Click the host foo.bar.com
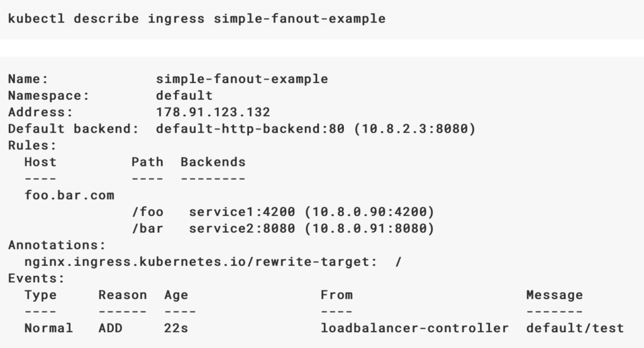The height and width of the screenshot is (348, 644). coord(69,195)
